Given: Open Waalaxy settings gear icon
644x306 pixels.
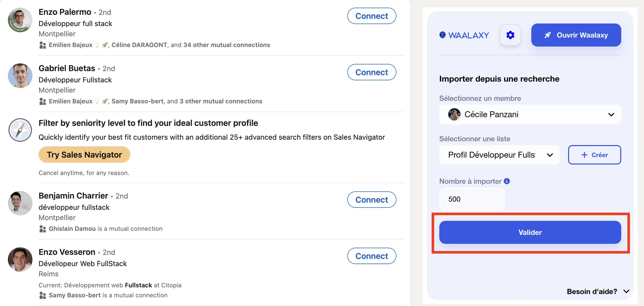Looking at the screenshot, I should point(510,35).
